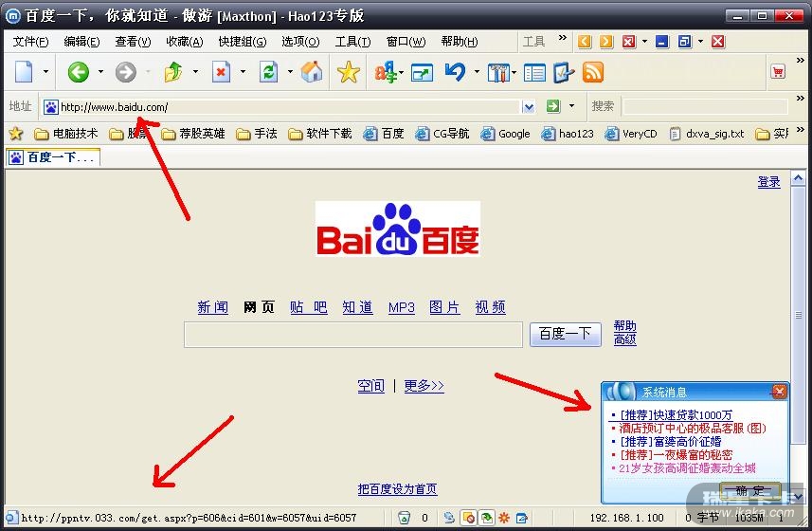812x531 pixels.
Task: Click the popup blocker status bar icon
Action: [469, 517]
